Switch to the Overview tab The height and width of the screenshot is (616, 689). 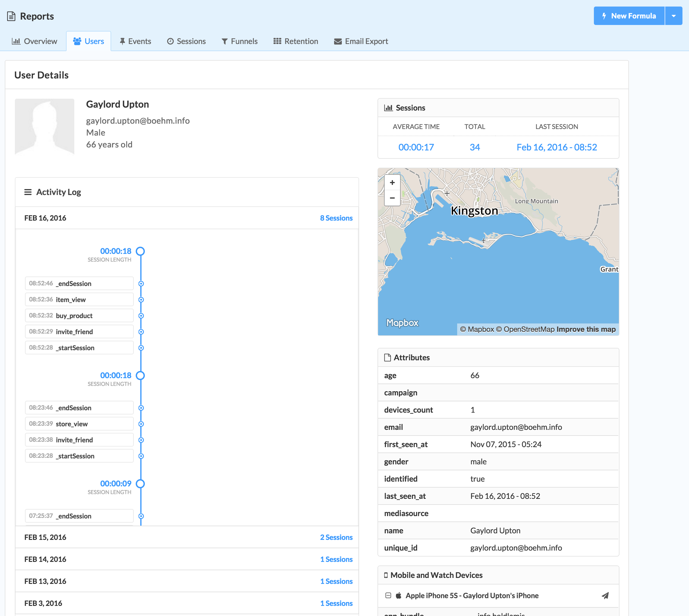click(x=34, y=41)
